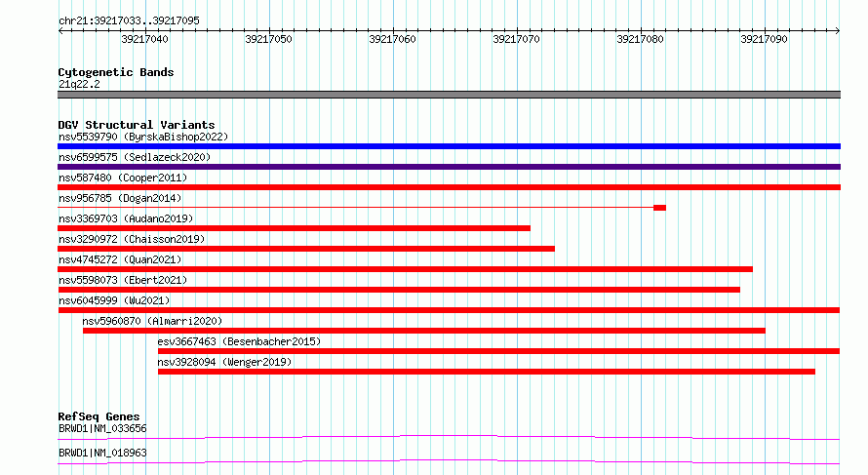Image resolution: width=868 pixels, height=475 pixels.
Task: Open the nsv587480 (Cooper2011) variant
Action: tap(123, 178)
